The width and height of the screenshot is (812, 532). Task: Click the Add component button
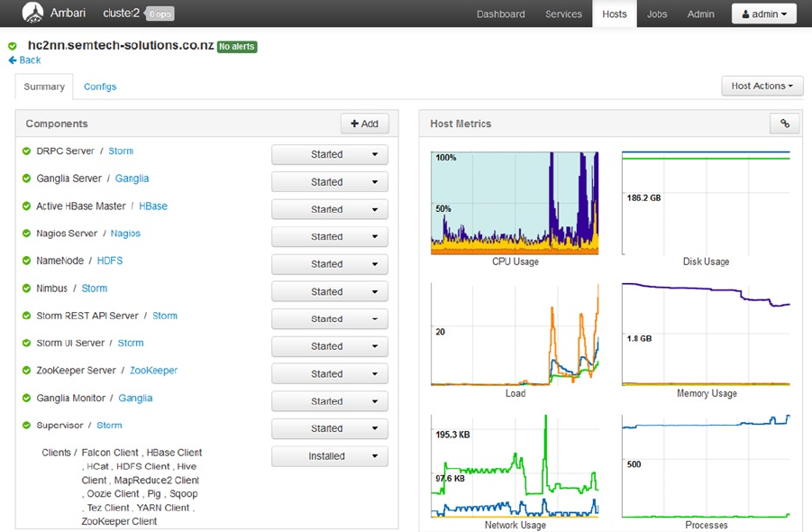click(365, 124)
